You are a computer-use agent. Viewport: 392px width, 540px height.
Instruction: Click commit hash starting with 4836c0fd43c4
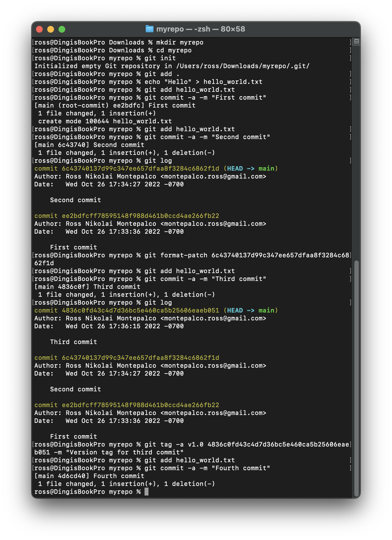140,310
